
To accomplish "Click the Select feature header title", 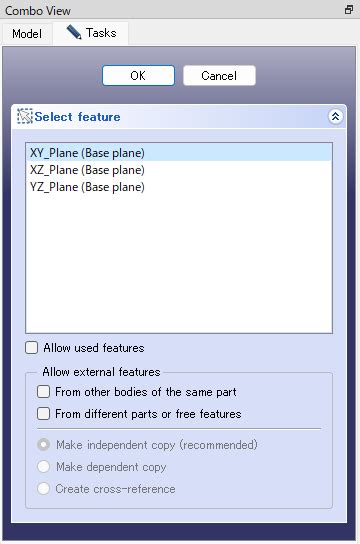I will [x=77, y=117].
